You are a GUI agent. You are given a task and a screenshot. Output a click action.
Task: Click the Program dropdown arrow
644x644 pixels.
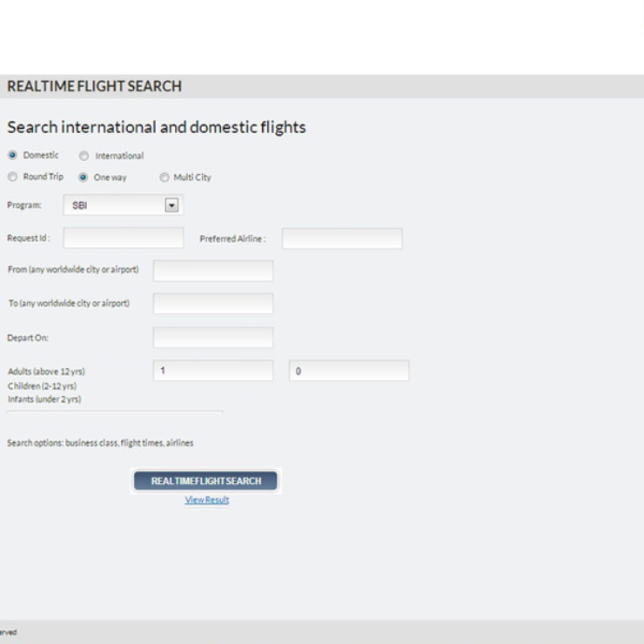coord(171,205)
